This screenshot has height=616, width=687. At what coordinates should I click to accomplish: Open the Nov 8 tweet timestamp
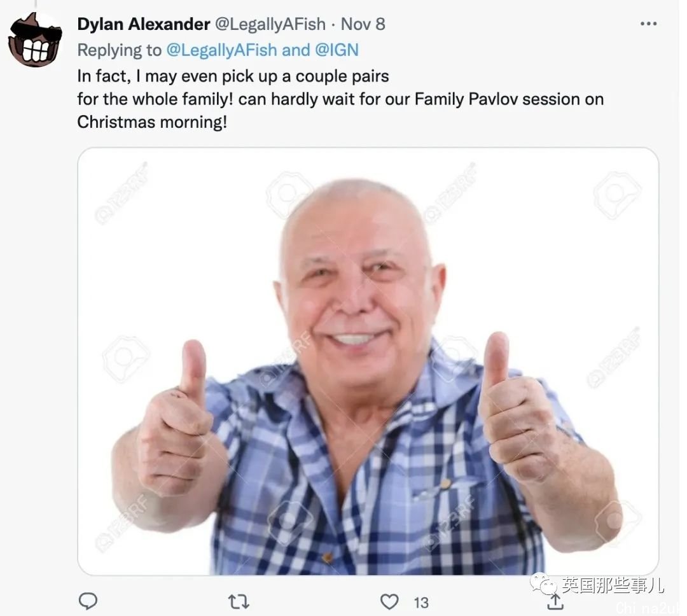click(x=363, y=24)
